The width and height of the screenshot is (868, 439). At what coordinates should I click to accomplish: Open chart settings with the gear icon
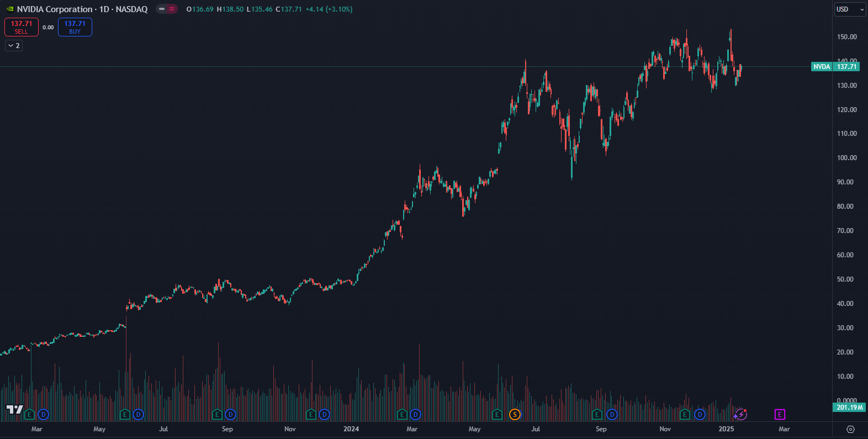coord(850,429)
